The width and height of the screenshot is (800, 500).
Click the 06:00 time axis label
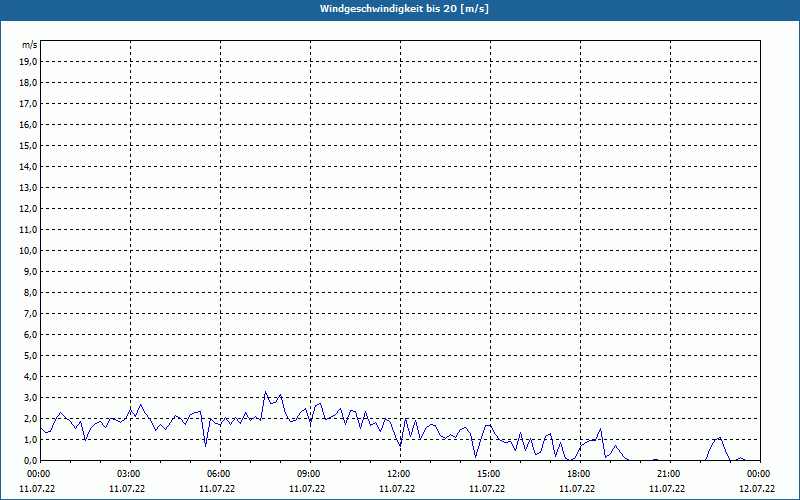coord(218,474)
